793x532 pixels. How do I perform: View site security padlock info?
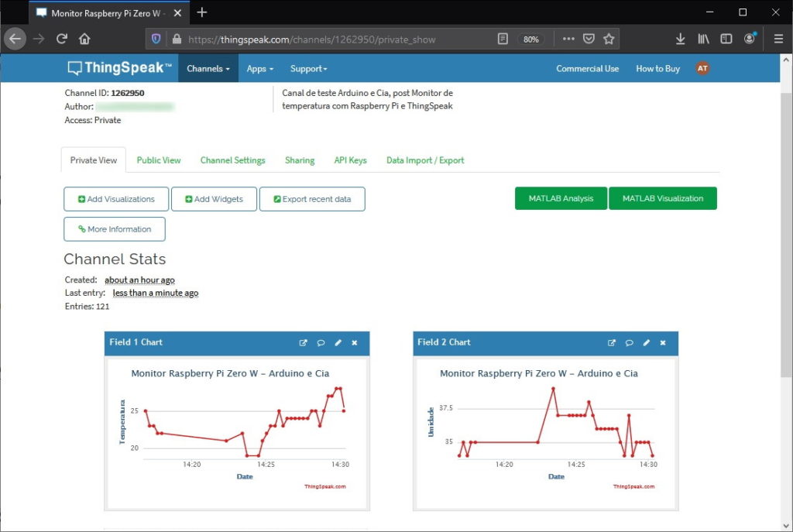(x=177, y=39)
